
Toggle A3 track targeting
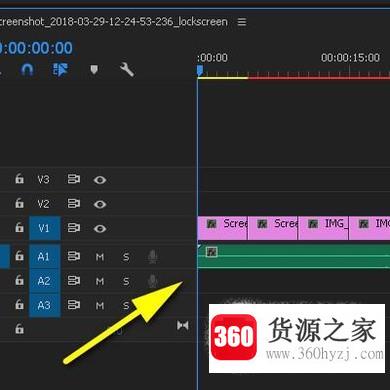[45, 305]
